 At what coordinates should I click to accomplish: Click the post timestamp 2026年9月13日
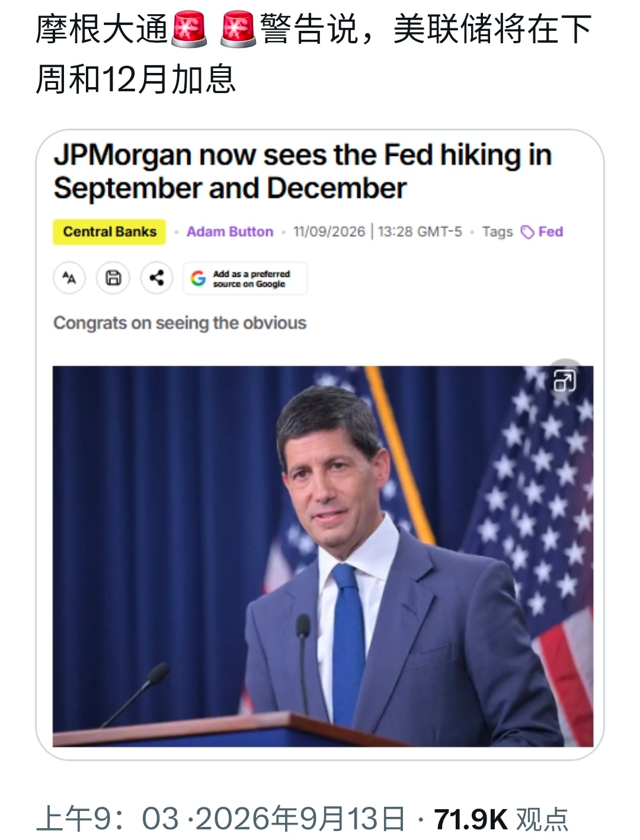(x=300, y=819)
